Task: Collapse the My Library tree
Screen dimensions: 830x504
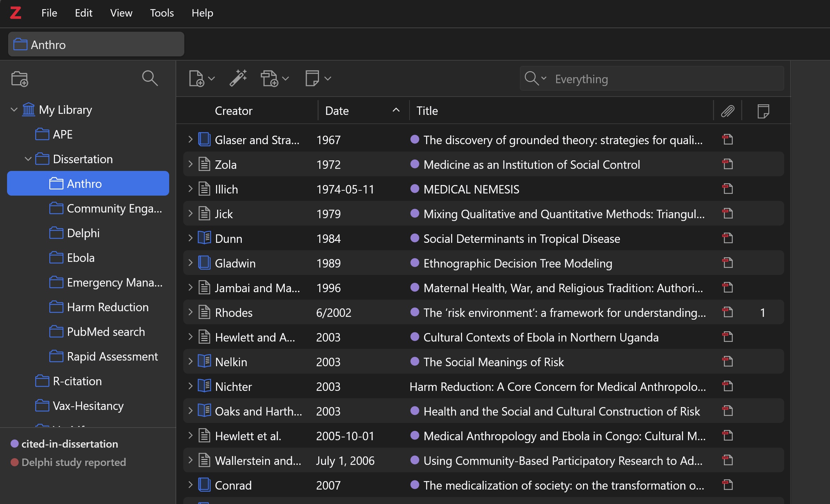Action: [14, 110]
